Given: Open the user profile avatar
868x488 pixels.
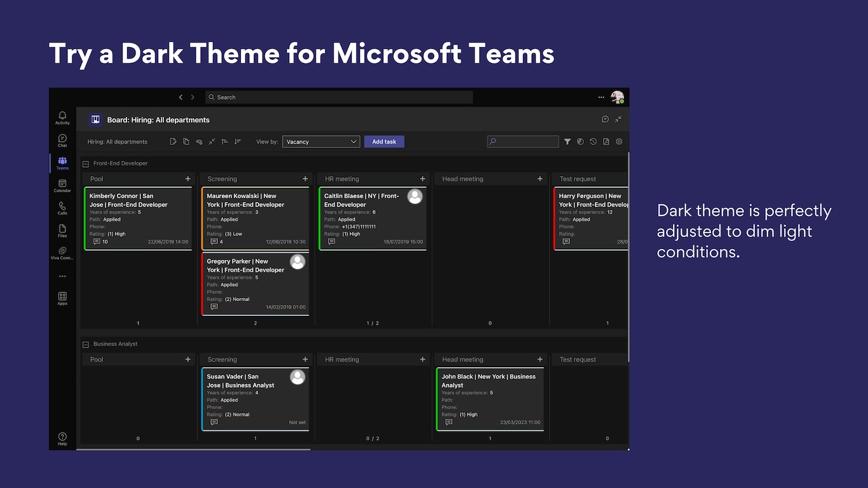Looking at the screenshot, I should click(617, 97).
